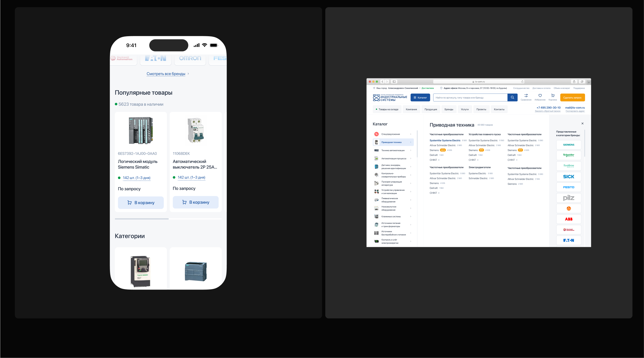This screenshot has width=644, height=358.
Task: Reload the page via address bar icon
Action: pos(522,82)
